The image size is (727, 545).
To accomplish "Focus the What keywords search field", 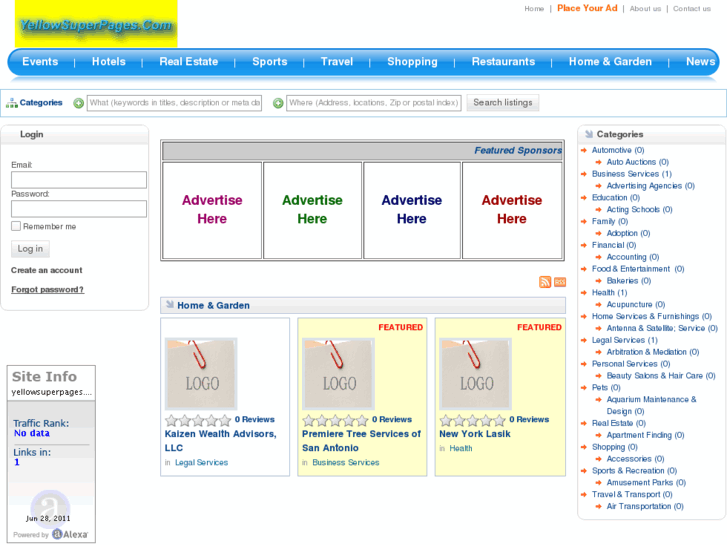I will tap(174, 103).
